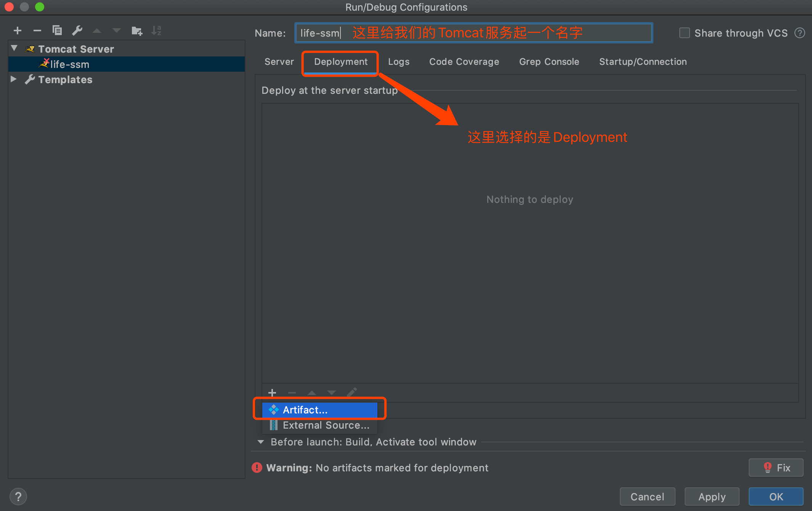Collapse the Tomcat Server tree node
This screenshot has width=812, height=511.
(x=14, y=48)
